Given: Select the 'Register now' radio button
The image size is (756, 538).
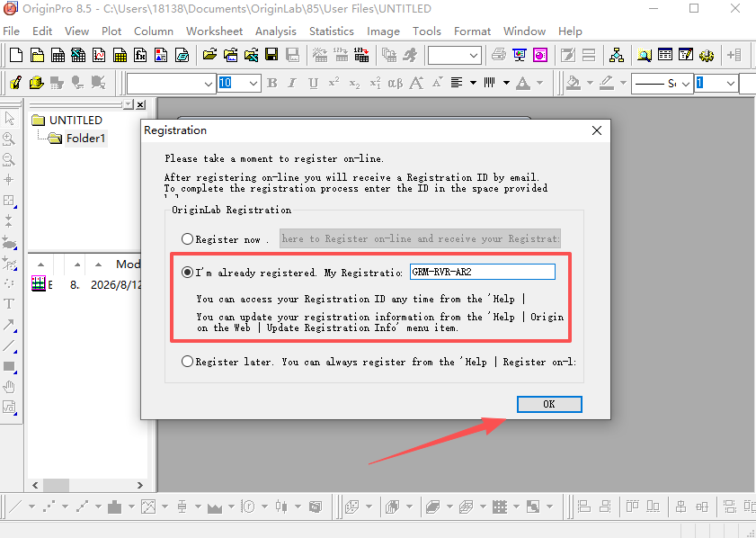Looking at the screenshot, I should pos(187,238).
